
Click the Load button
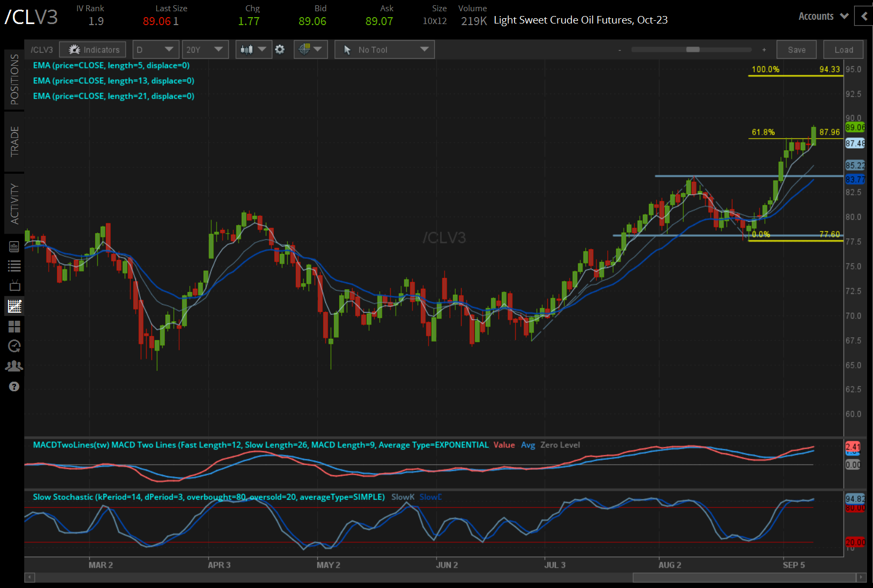click(843, 49)
